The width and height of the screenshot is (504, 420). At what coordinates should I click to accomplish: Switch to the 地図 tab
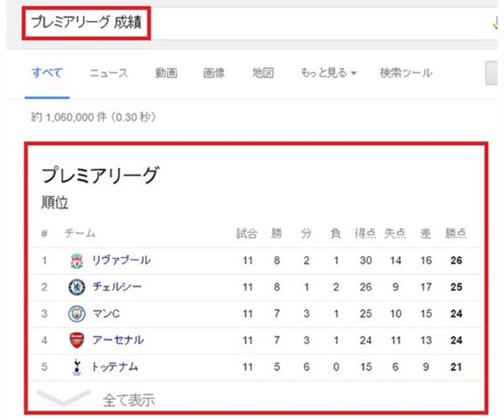click(263, 73)
